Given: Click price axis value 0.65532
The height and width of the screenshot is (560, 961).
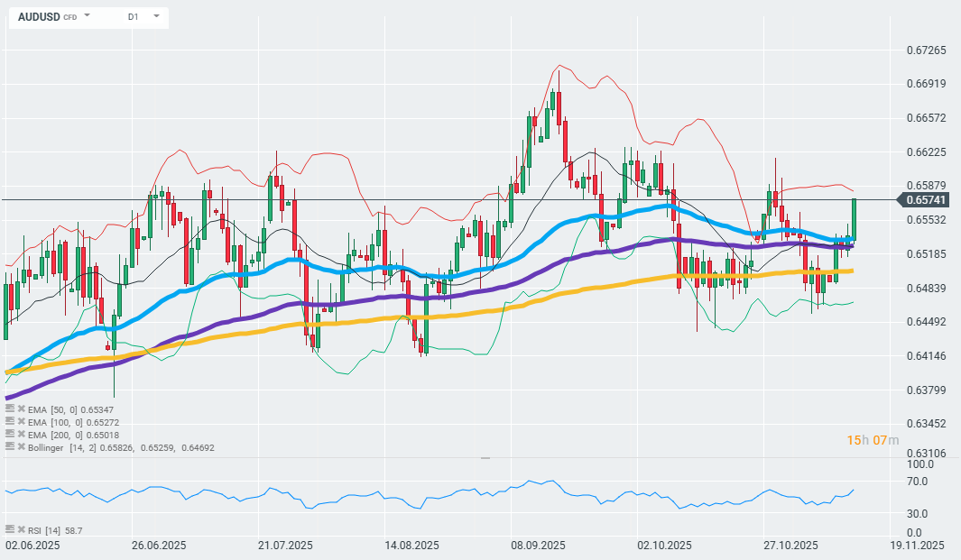Looking at the screenshot, I should [926, 220].
